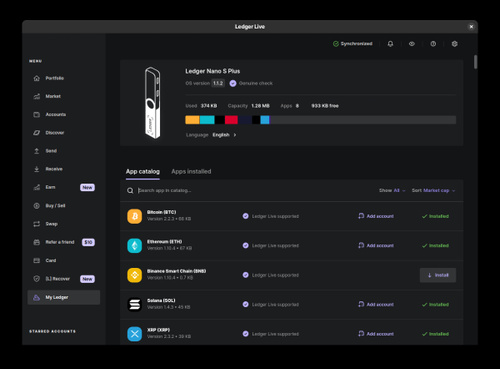Open the Portfolio page from sidebar
The width and height of the screenshot is (500, 369).
[55, 78]
